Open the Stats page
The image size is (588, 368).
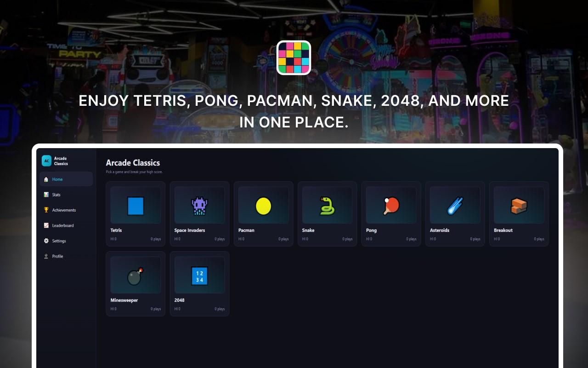point(66,195)
